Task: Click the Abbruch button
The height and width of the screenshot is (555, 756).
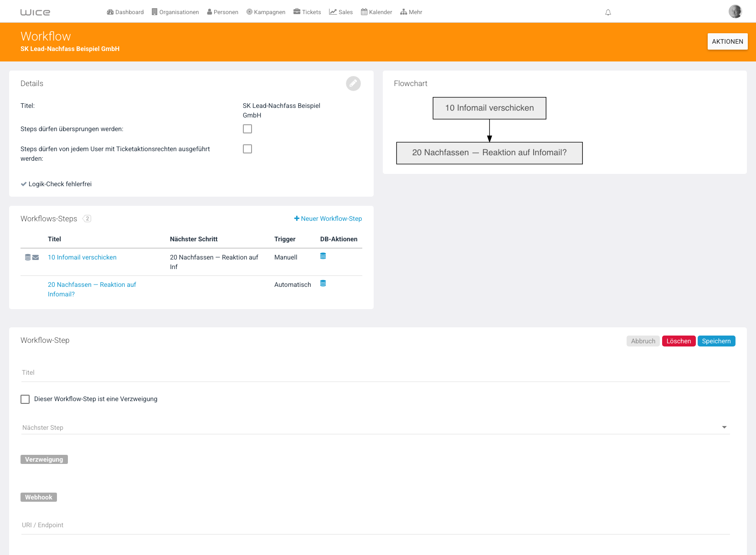Action: [643, 341]
